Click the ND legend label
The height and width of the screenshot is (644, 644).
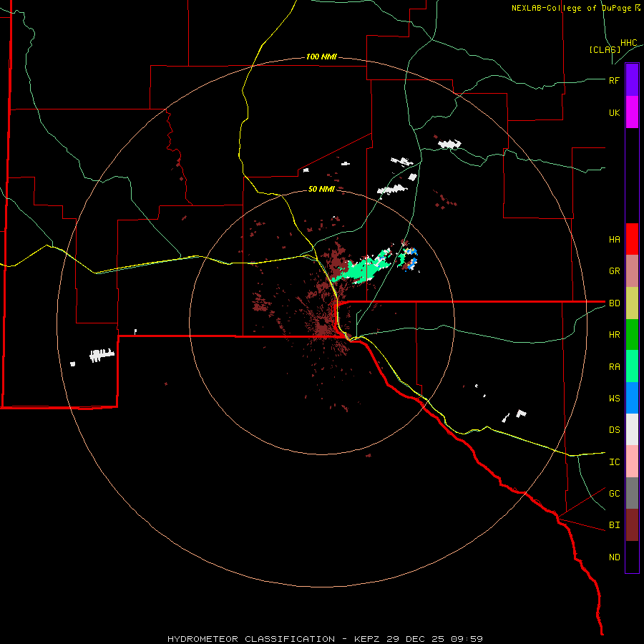614,557
